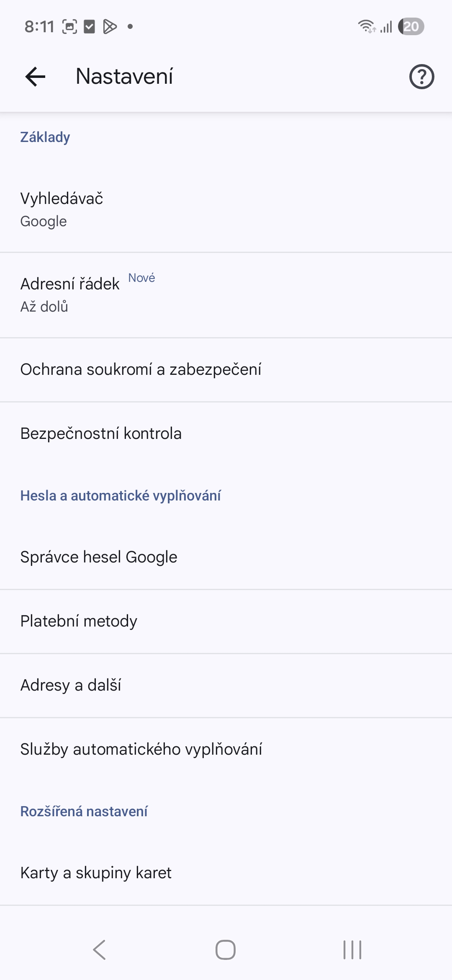This screenshot has width=452, height=980.
Task: Select Služby automatického vyplňování
Action: coord(226,749)
